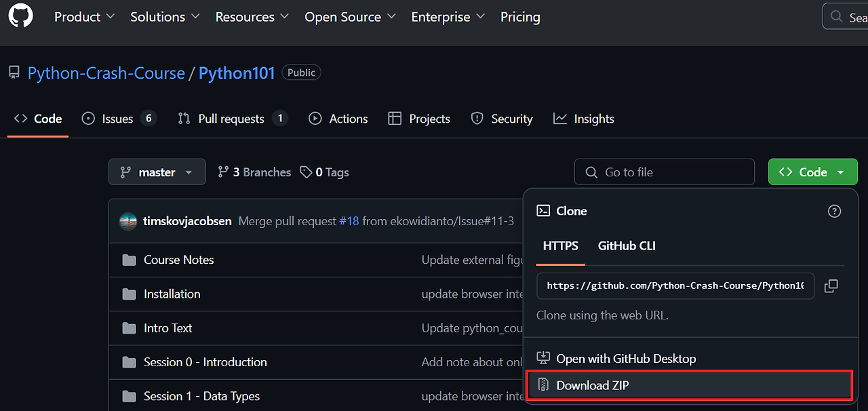Viewport: 868px width, 411px height.
Task: Open the Installation folder
Action: coord(172,294)
